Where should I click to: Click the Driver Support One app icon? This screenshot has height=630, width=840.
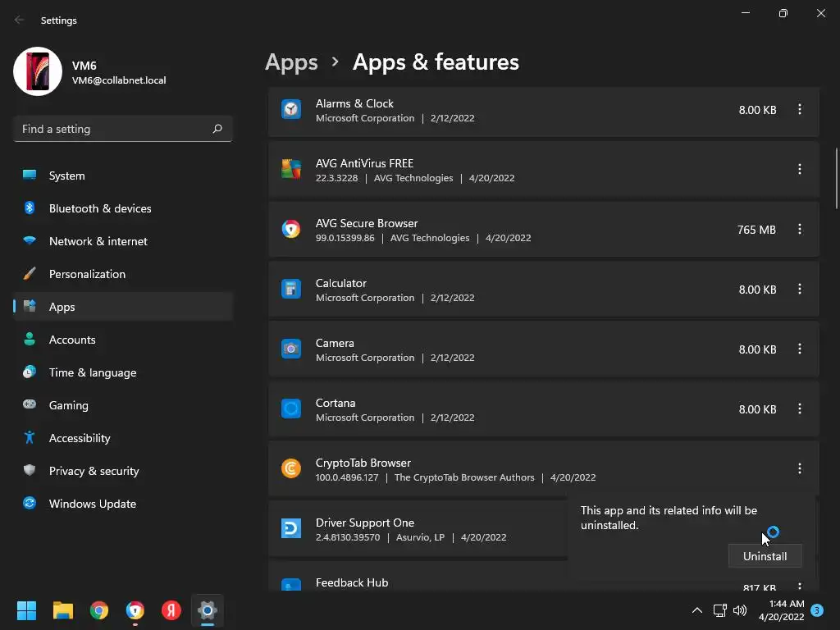[291, 529]
